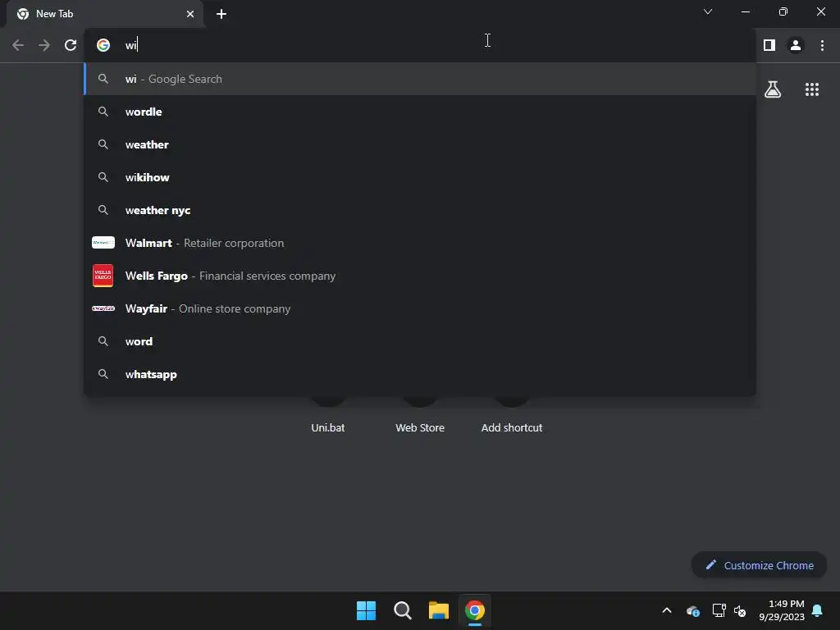The height and width of the screenshot is (630, 840).
Task: Select 'wi - Google Search' suggestion
Action: point(420,79)
